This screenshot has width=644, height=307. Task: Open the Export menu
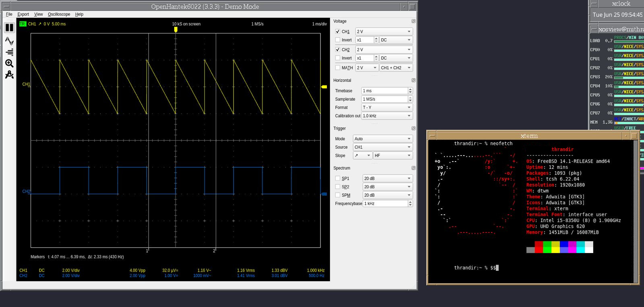coord(23,14)
